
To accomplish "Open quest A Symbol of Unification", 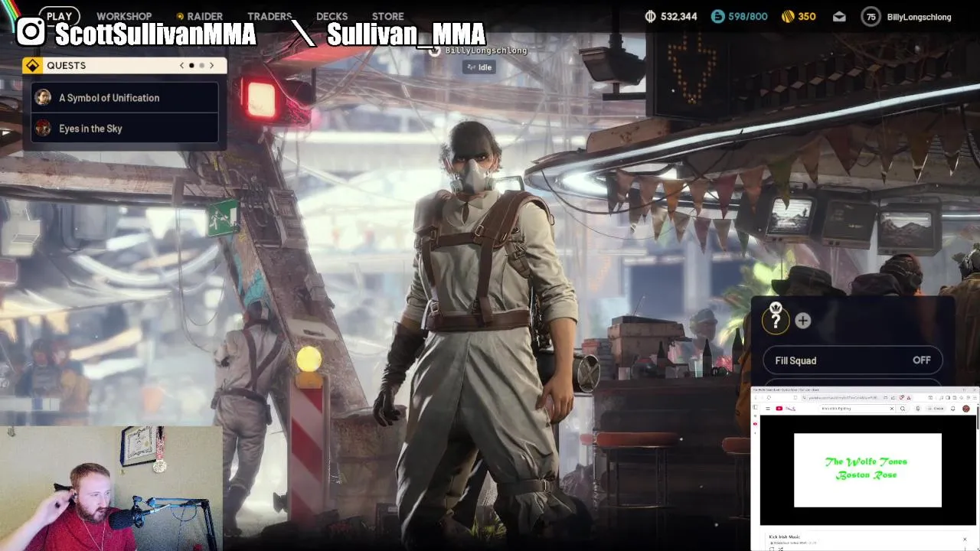I will click(x=126, y=98).
